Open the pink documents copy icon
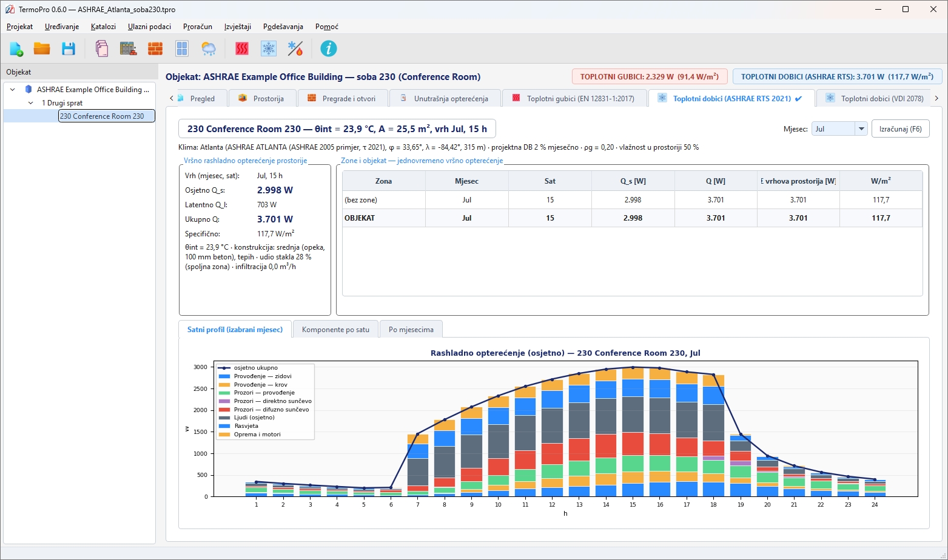The width and height of the screenshot is (948, 560). point(102,49)
